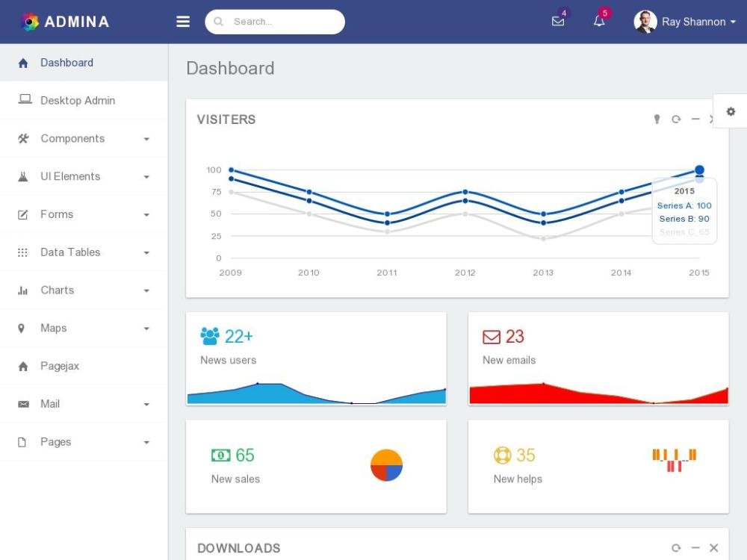The height and width of the screenshot is (560, 747).
Task: Open the settings gear side panel
Action: click(731, 111)
